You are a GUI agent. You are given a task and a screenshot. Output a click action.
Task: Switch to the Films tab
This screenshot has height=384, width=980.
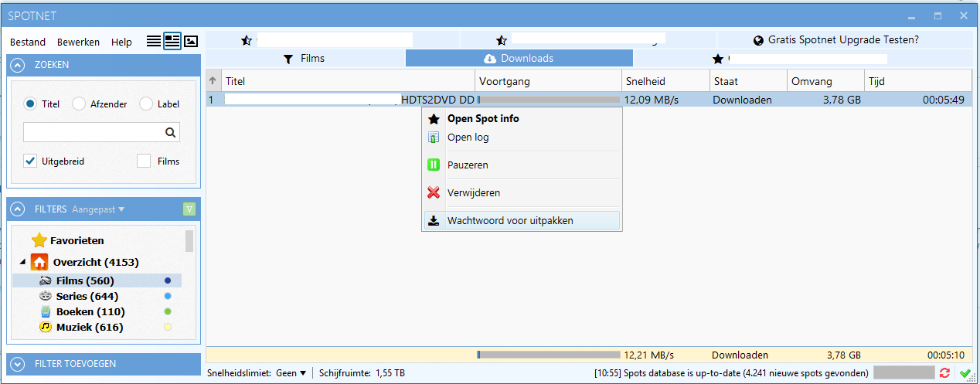point(305,58)
